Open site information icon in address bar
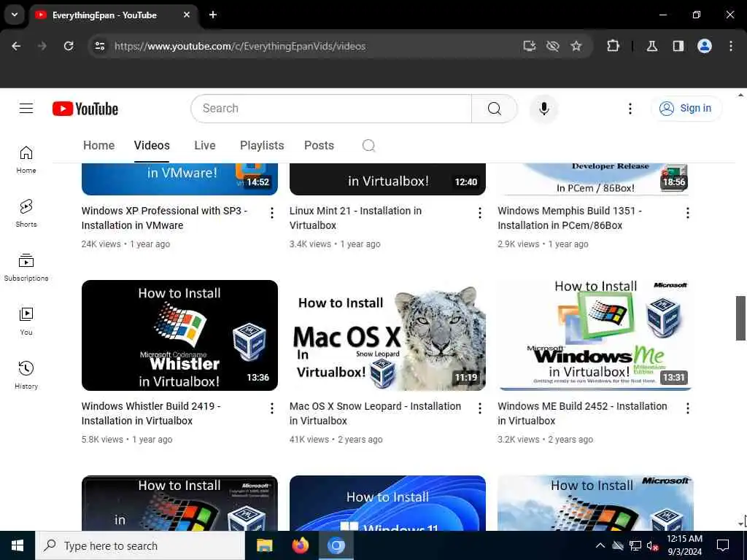This screenshot has width=747, height=560. point(99,46)
